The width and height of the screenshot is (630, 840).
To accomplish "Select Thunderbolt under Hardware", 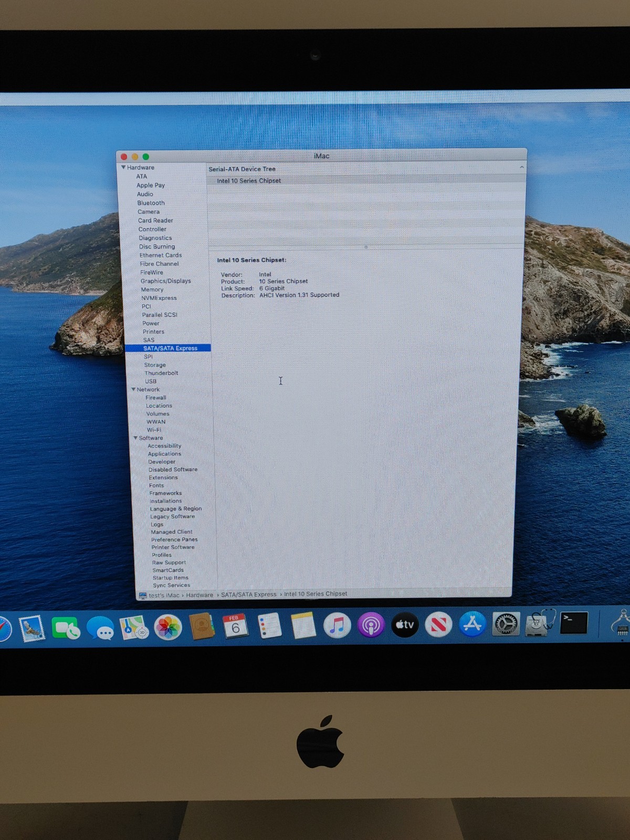I will 161,373.
